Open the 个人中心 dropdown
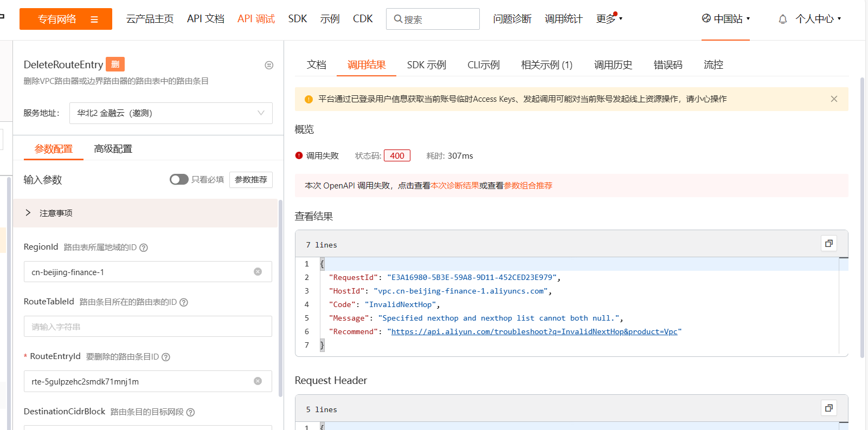Viewport: 868px width, 430px height. click(818, 19)
